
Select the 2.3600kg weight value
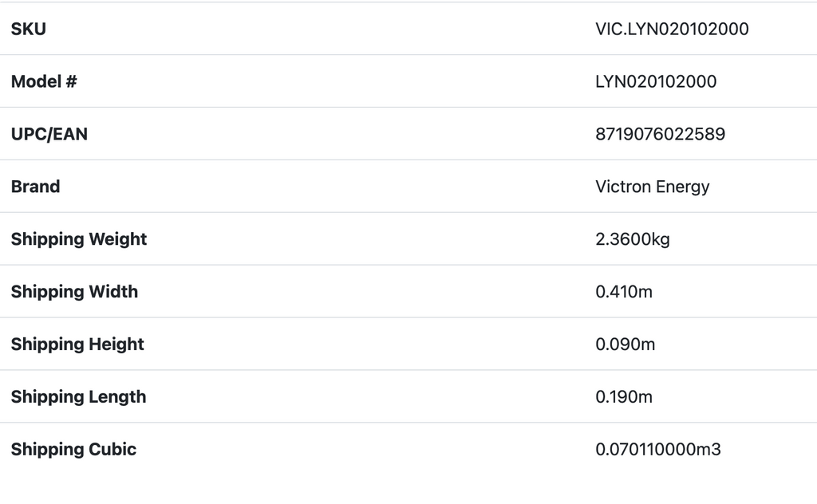point(633,239)
